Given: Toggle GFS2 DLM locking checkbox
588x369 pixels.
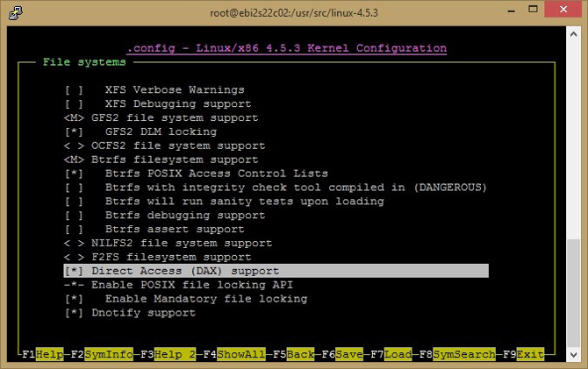Looking at the screenshot, I should [x=140, y=131].
